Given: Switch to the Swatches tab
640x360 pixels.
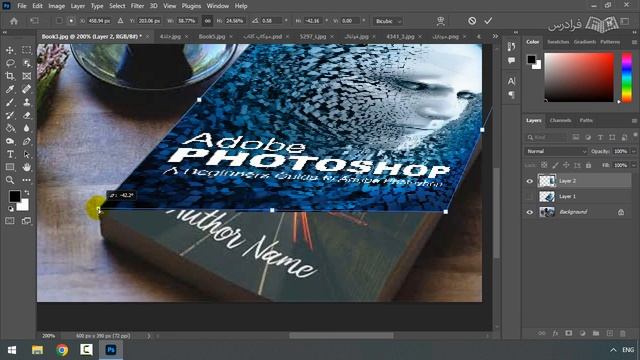Looking at the screenshot, I should coord(558,42).
